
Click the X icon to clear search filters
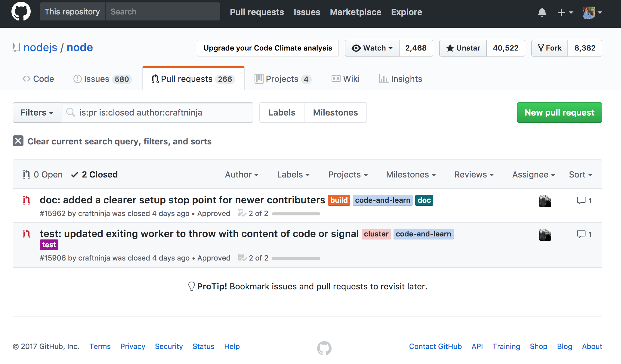18,141
